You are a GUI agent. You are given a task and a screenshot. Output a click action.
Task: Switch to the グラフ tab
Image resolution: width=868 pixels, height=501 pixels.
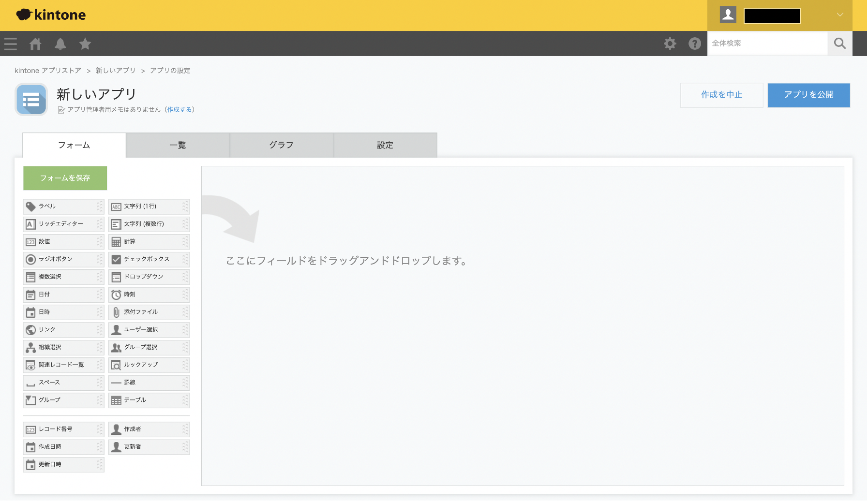pyautogui.click(x=281, y=145)
